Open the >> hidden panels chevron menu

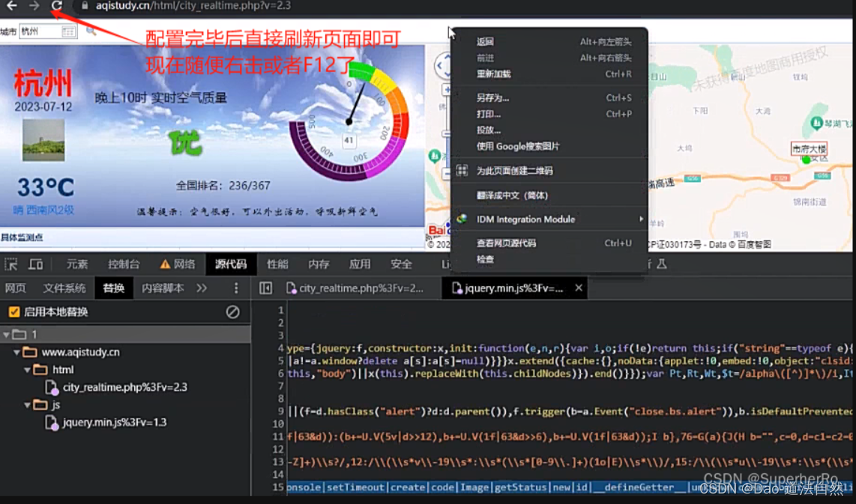(202, 288)
